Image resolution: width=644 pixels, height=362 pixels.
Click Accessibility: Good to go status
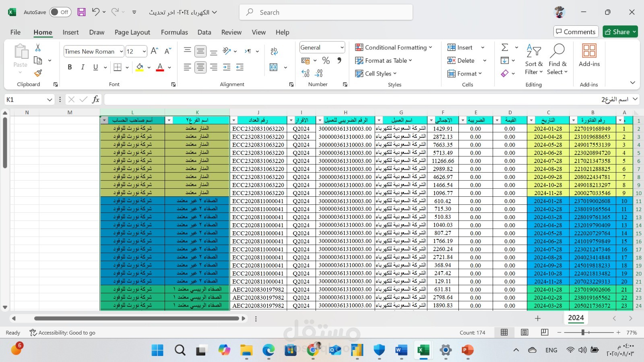[62, 333]
